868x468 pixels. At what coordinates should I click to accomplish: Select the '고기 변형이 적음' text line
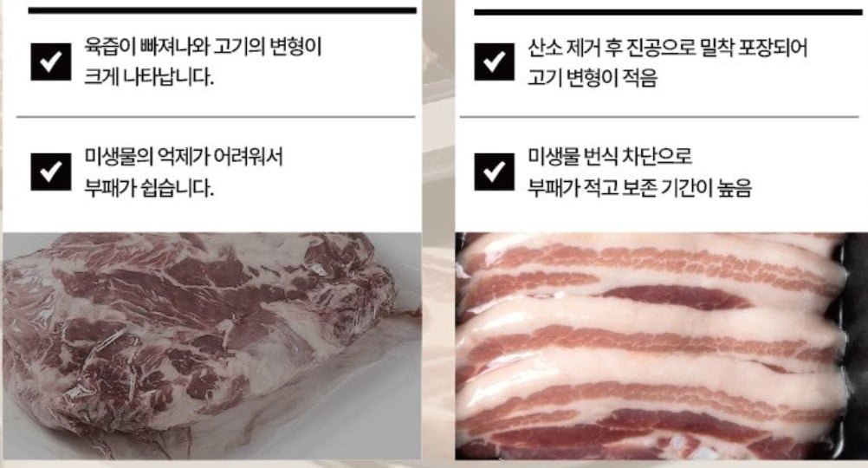tap(592, 77)
